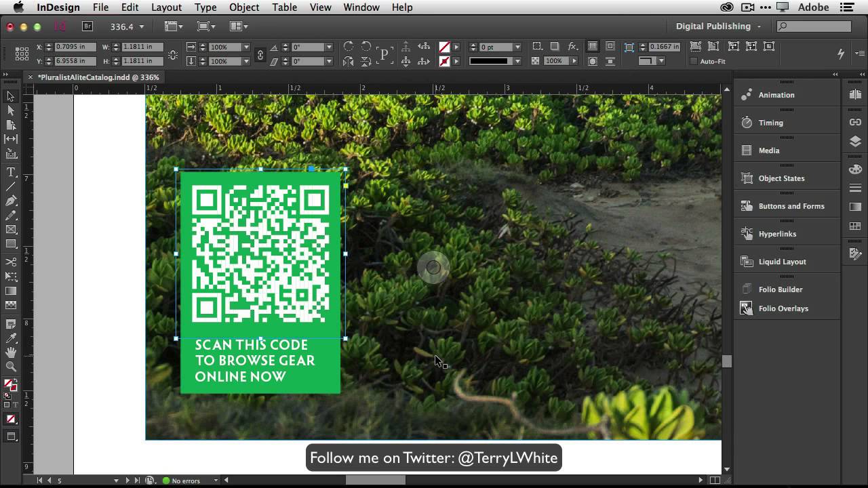Click the toolbox fill and stroke swatch
Viewport: 868px width, 488px height.
tap(9, 386)
